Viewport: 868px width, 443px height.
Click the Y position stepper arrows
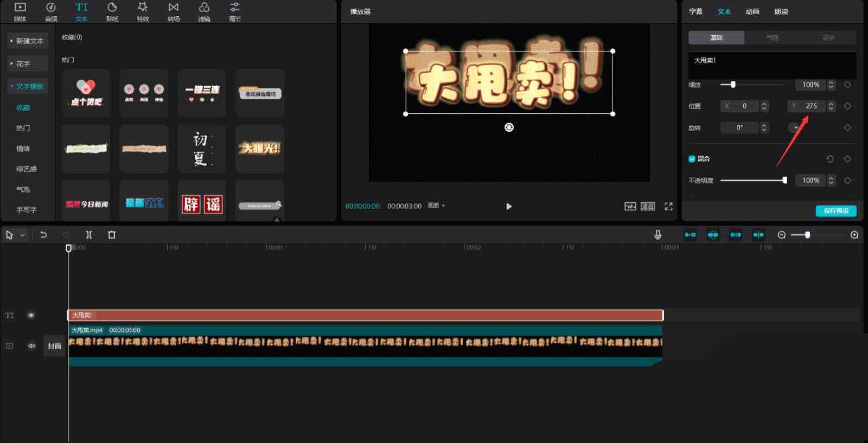[831, 106]
